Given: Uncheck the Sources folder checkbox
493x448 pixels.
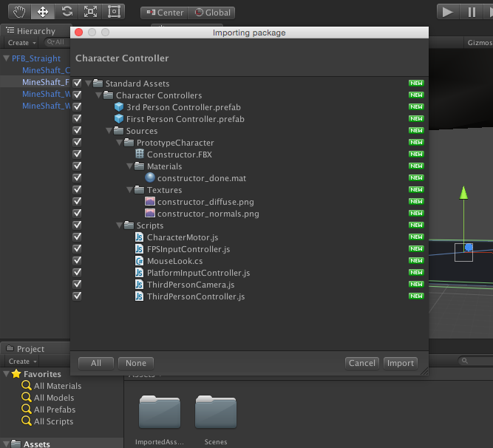Looking at the screenshot, I should click(77, 130).
